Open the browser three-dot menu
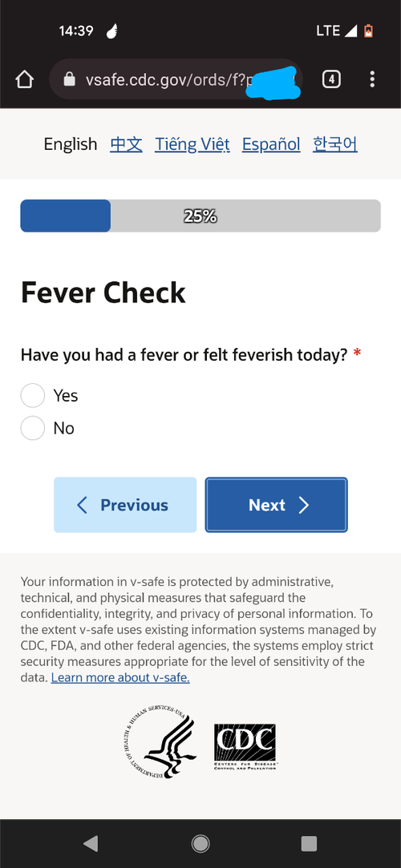The height and width of the screenshot is (868, 401). click(372, 79)
